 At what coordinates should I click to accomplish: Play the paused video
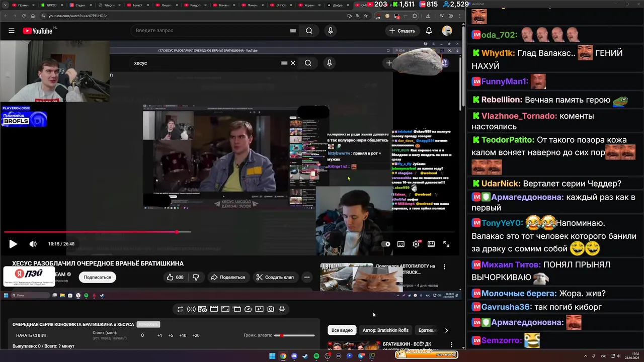(x=13, y=244)
